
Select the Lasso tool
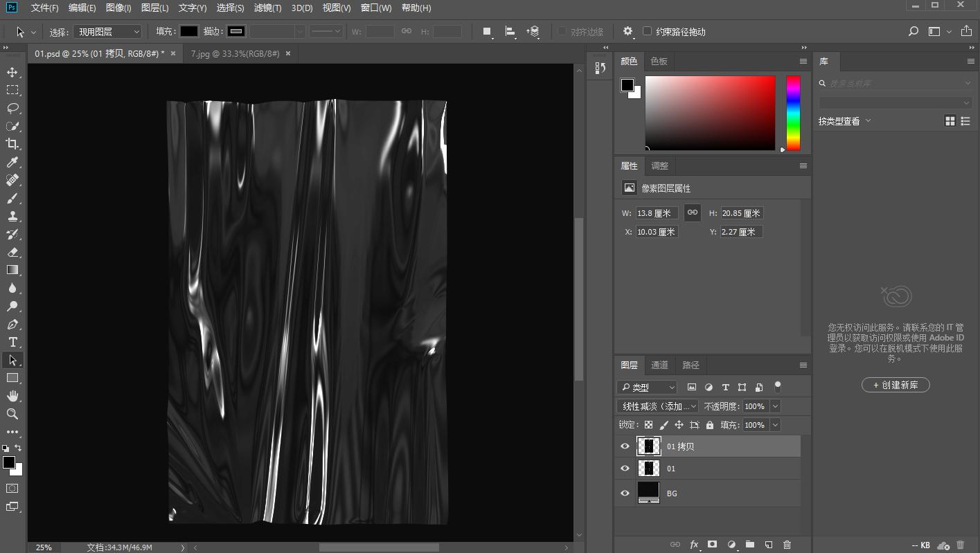(x=12, y=108)
